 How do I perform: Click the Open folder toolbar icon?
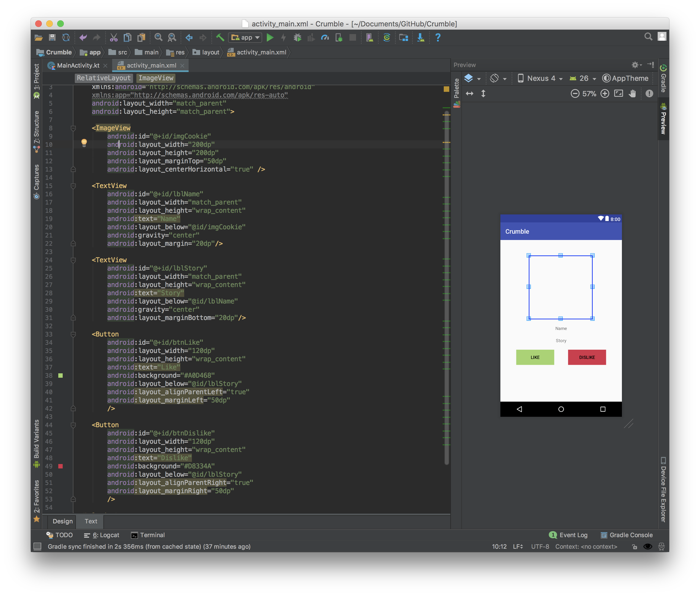pos(38,37)
